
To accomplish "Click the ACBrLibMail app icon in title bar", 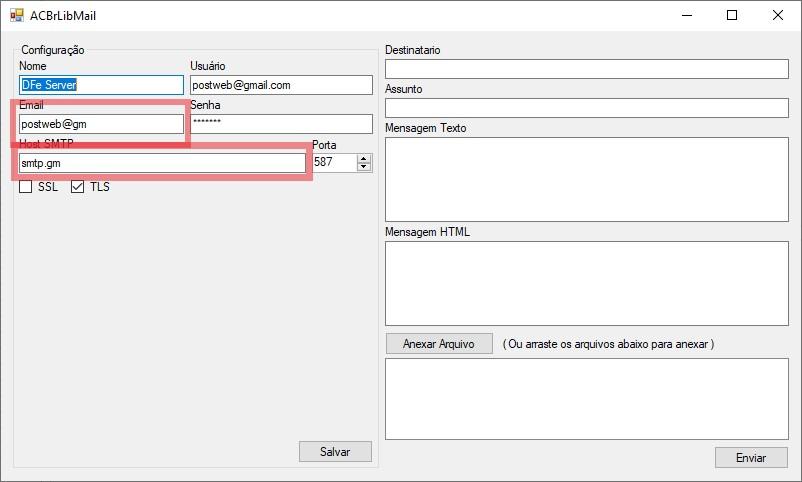I will (17, 15).
